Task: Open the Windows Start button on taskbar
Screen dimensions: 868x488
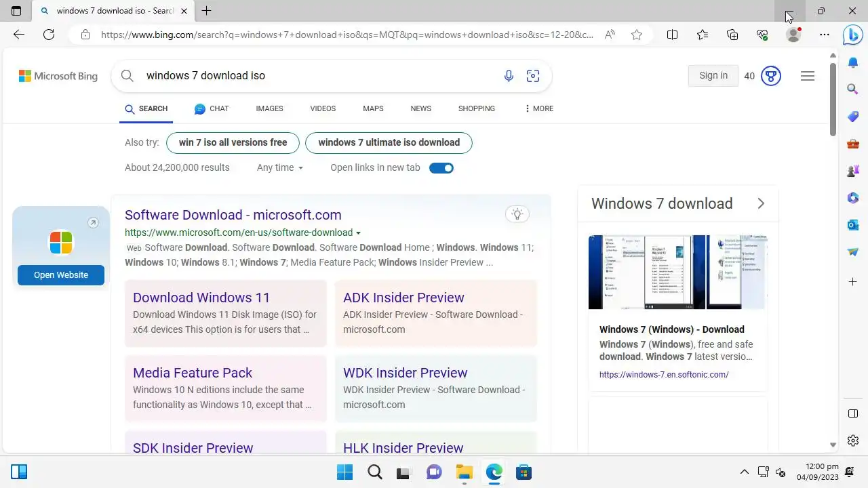Action: point(344,472)
